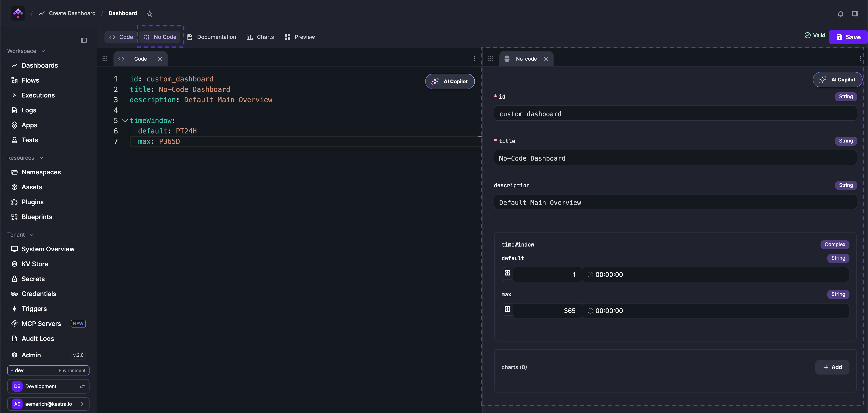The height and width of the screenshot is (413, 868).
Task: Click Code panel drag handle icon
Action: coord(105,59)
